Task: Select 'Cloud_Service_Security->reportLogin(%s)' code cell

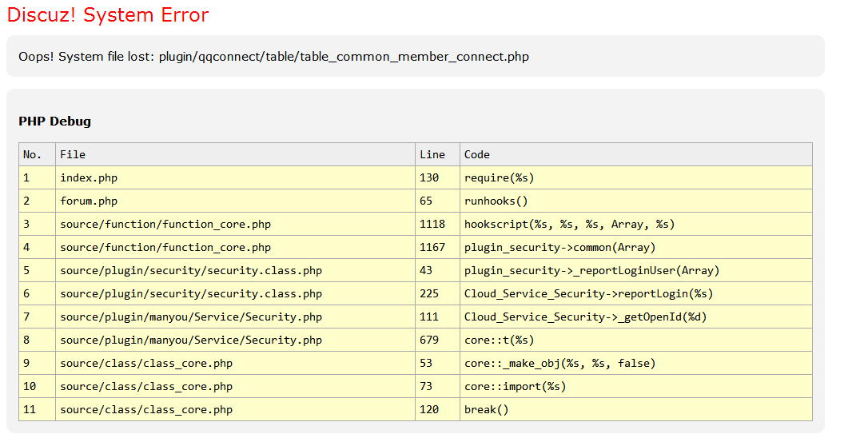Action: [636, 294]
